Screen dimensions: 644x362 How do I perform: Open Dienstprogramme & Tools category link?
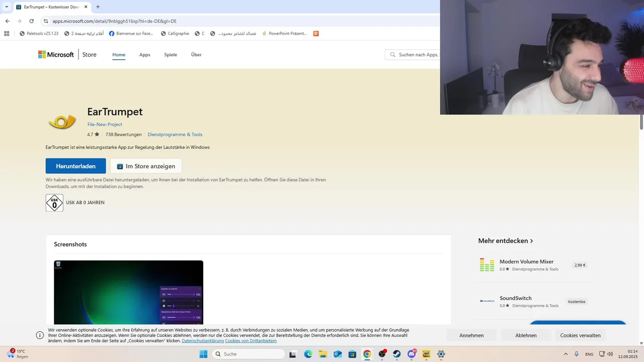pyautogui.click(x=175, y=134)
